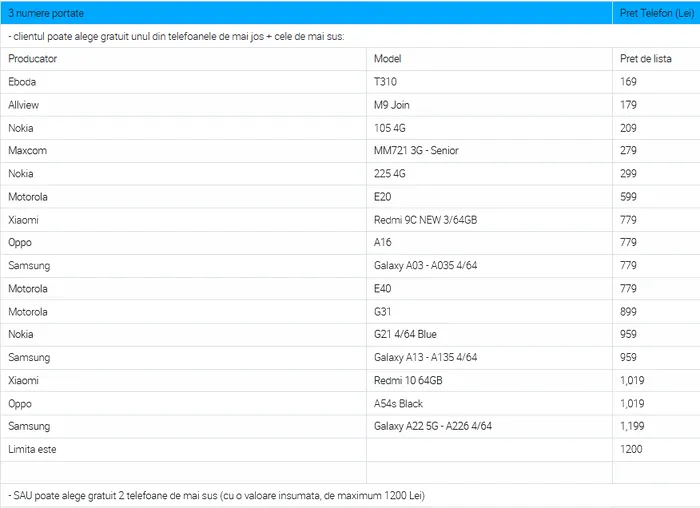Select the Eboda manufacturer cell

point(183,82)
